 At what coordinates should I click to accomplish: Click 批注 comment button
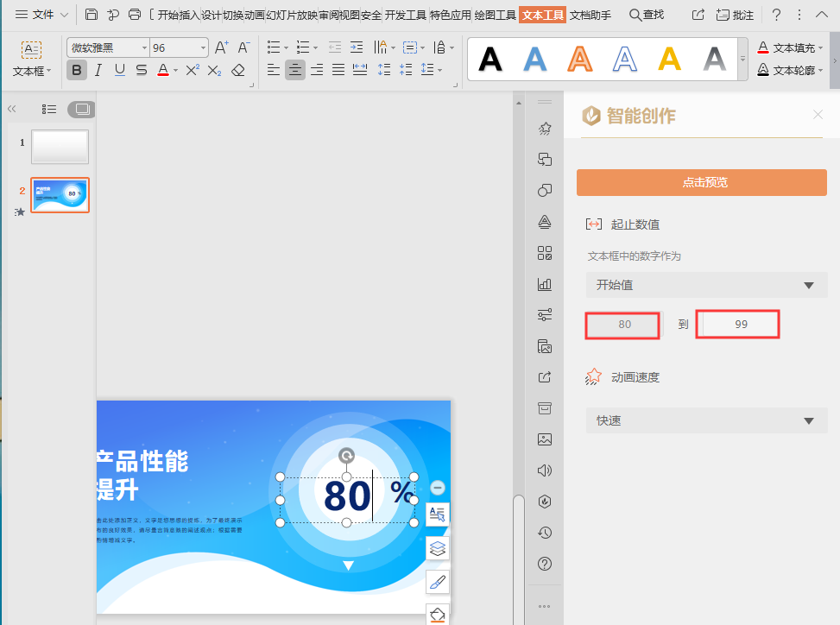coord(735,15)
